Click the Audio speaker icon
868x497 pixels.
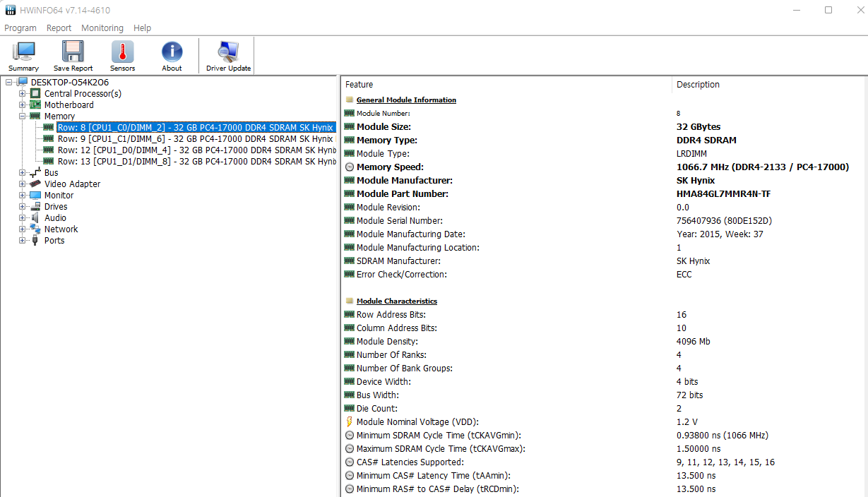(35, 217)
